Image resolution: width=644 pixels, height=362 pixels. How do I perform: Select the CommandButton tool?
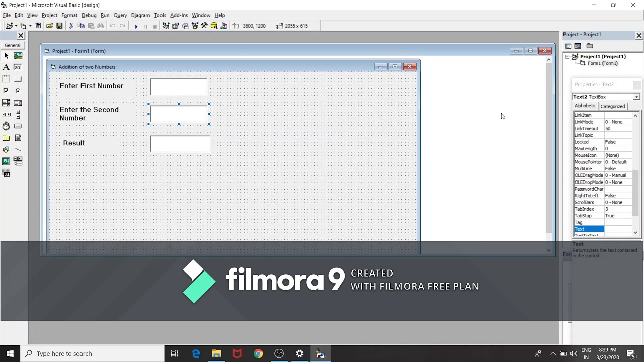point(18,79)
